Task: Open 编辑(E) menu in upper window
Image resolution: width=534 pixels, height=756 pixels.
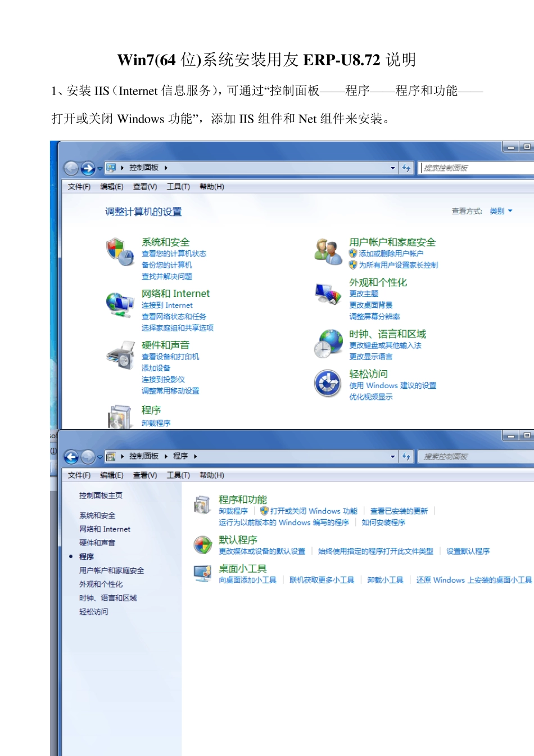Action: tap(112, 187)
